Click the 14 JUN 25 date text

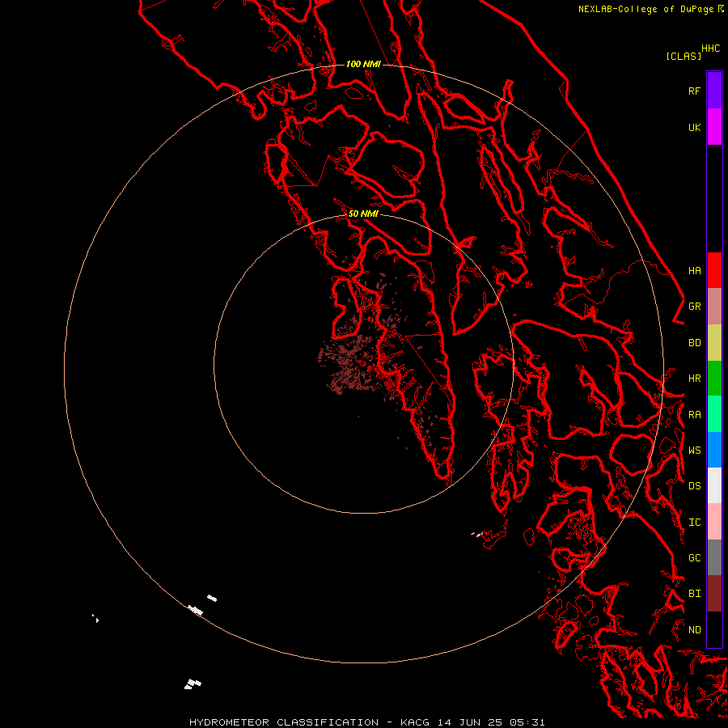point(470,722)
